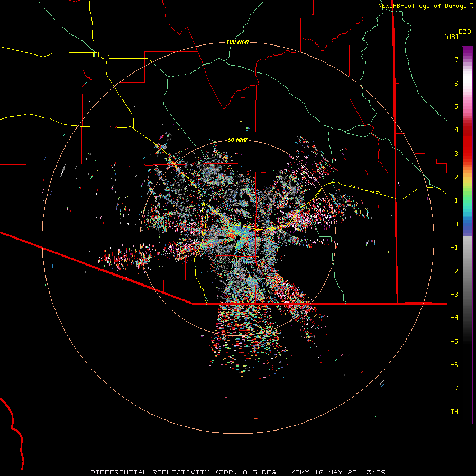Click the scale value 2
Image resolution: width=476 pixels, height=476 pixels.
click(456, 177)
